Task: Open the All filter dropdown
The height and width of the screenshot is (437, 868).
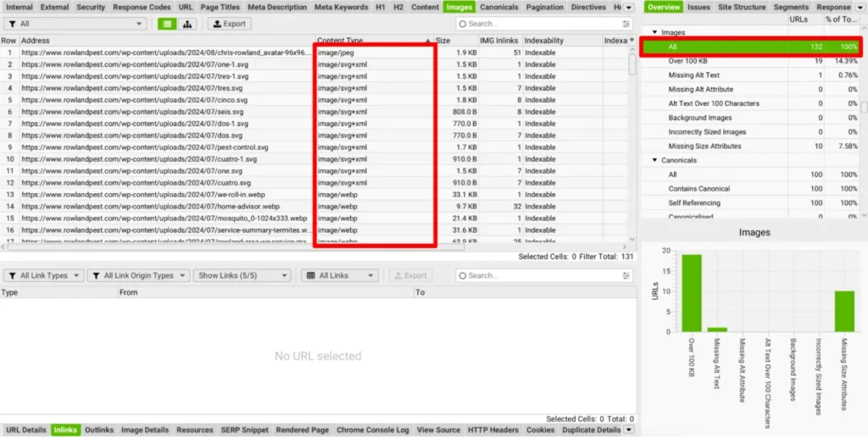Action: [x=75, y=24]
